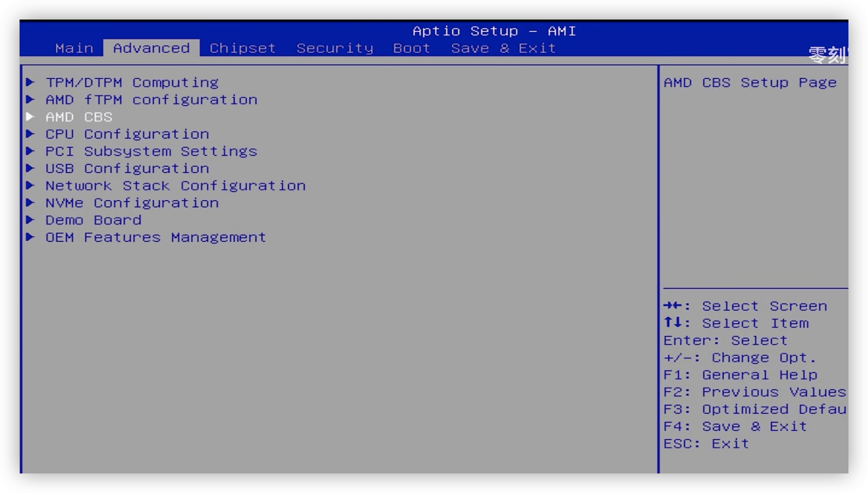Click arrow beside Demo Board
The height and width of the screenshot is (493, 868).
[x=30, y=220]
